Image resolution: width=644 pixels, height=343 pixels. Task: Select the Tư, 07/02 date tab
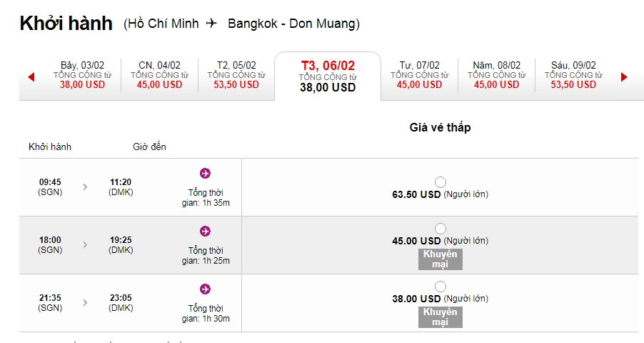click(419, 75)
